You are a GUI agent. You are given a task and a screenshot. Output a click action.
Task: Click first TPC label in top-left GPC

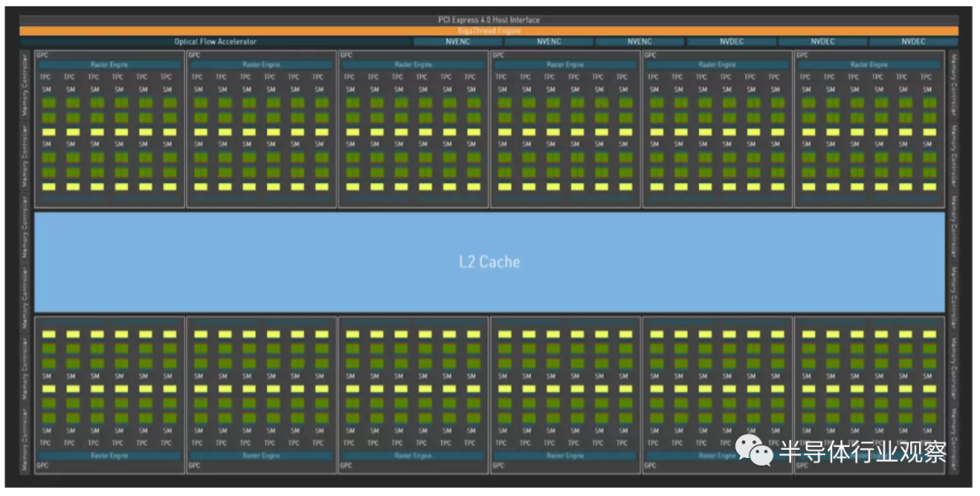(x=45, y=77)
